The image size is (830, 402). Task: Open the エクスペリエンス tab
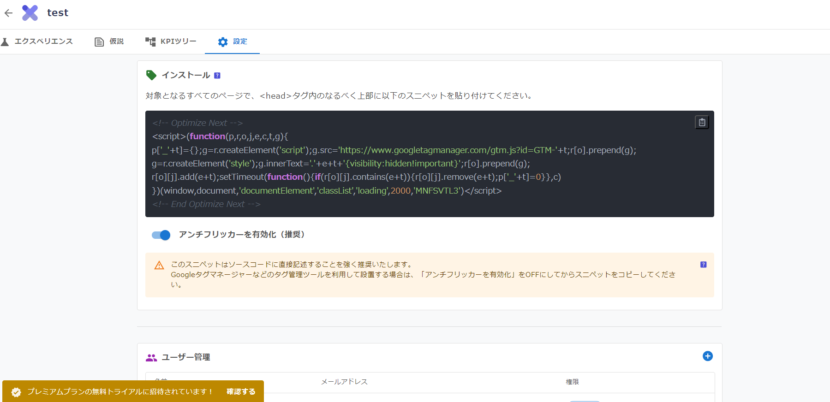(36, 42)
